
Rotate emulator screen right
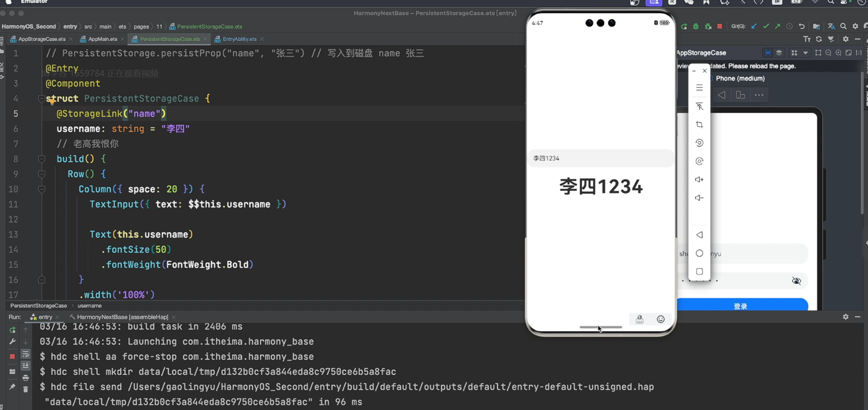pos(699,161)
